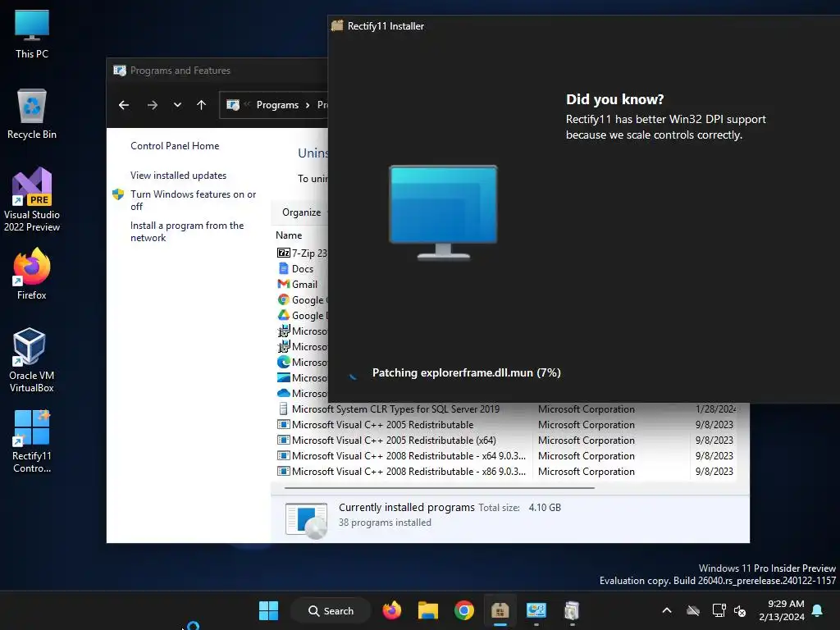840x630 pixels.
Task: Go back in Programs and Features window
Action: click(124, 105)
